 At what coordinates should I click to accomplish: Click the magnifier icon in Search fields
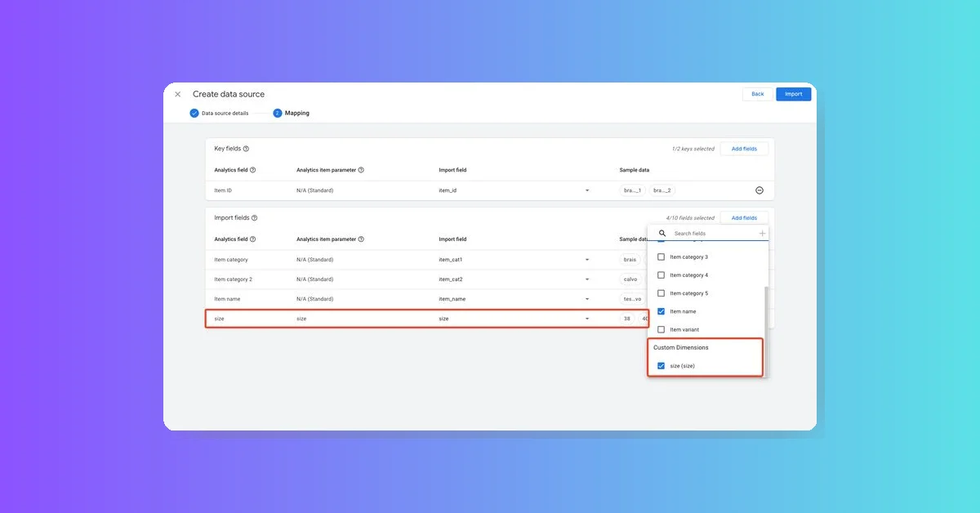click(662, 234)
